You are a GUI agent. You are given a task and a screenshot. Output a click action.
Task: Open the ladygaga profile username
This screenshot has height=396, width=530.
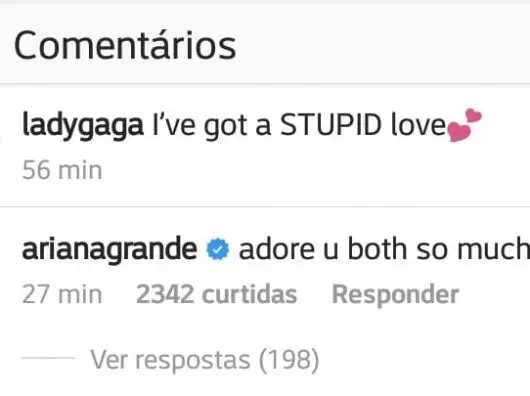[83, 126]
